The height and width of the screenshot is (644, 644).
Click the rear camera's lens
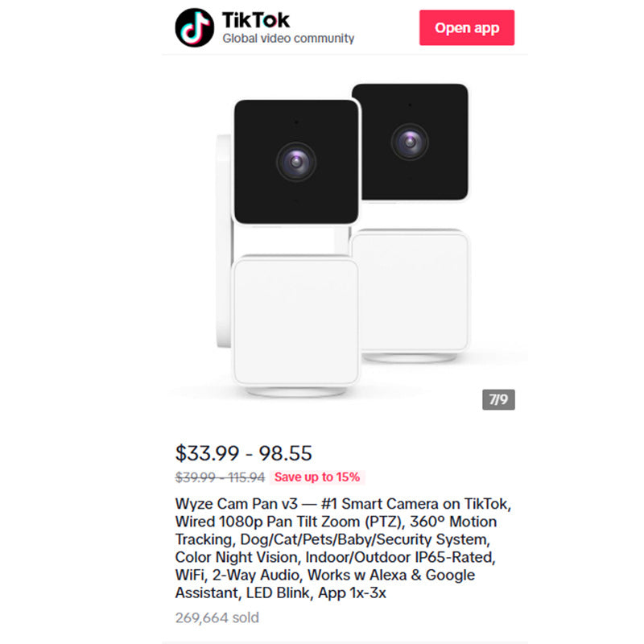409,140
